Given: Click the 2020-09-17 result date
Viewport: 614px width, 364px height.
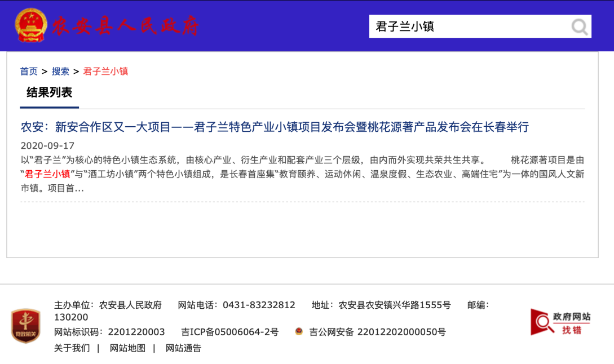Looking at the screenshot, I should (47, 145).
